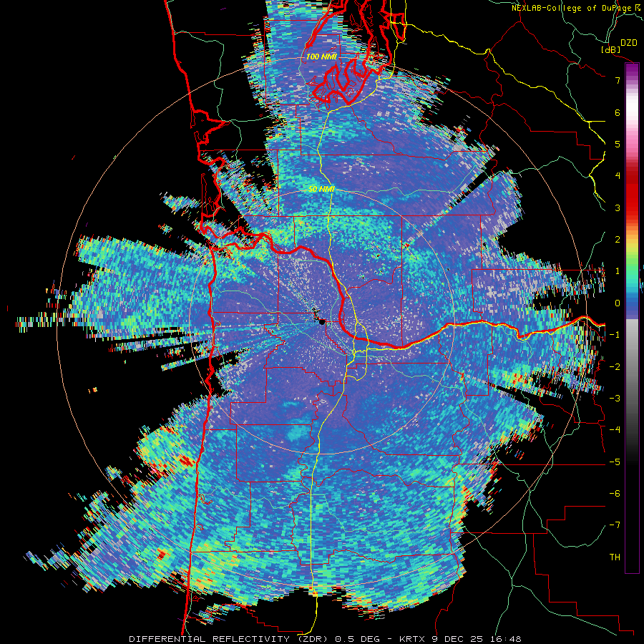Click the -5 dB scale label

tap(615, 462)
